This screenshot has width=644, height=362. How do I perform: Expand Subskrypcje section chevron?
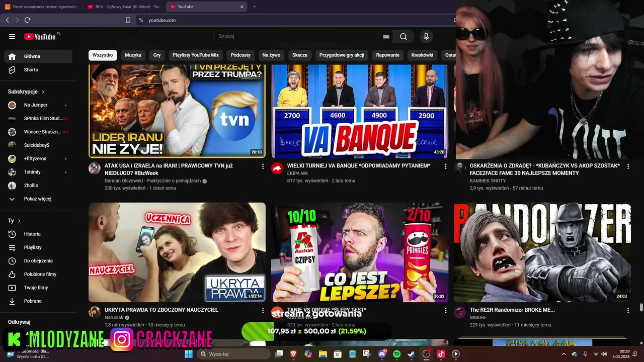tap(43, 92)
